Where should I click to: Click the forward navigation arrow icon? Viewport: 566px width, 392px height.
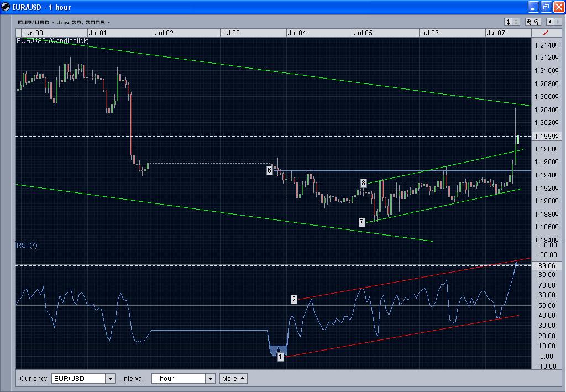tap(558, 22)
